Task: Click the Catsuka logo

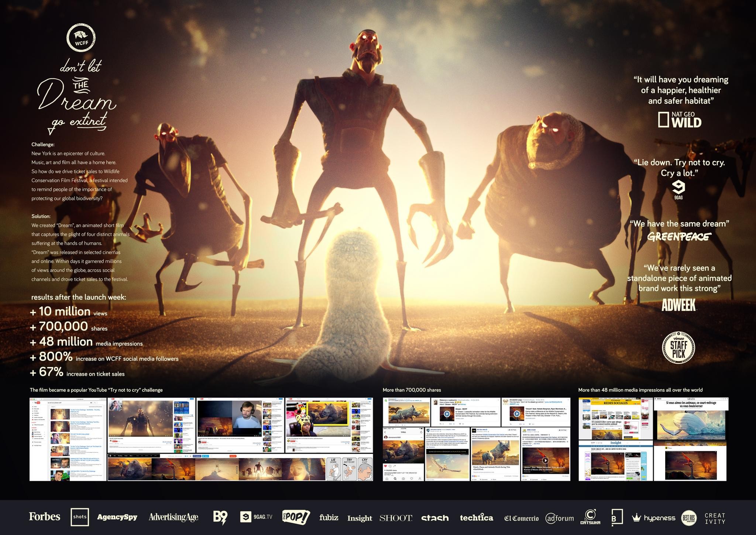Action: point(590,517)
